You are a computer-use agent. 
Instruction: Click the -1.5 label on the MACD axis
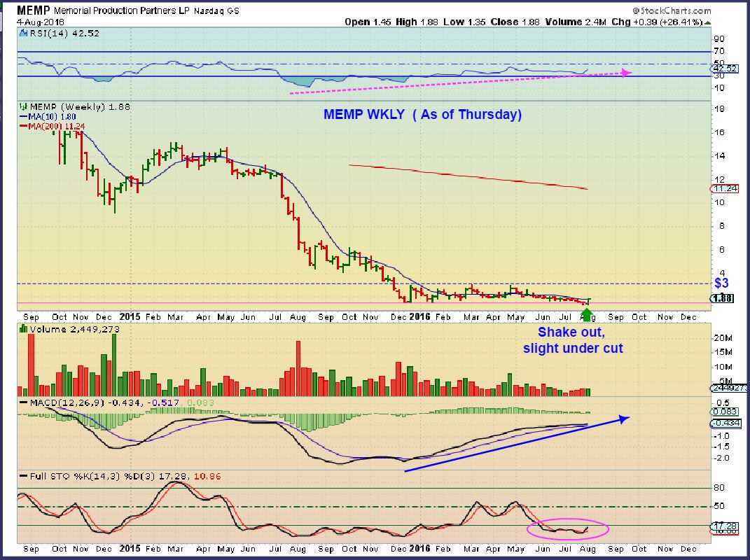pyautogui.click(x=722, y=447)
